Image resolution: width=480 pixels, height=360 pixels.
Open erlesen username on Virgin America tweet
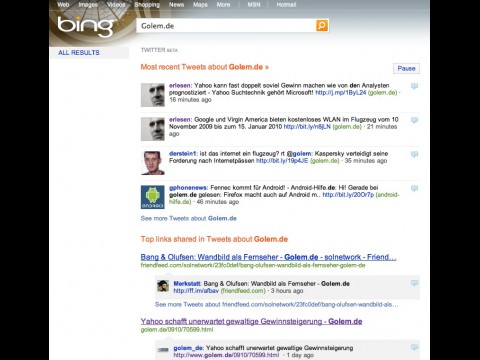click(180, 119)
